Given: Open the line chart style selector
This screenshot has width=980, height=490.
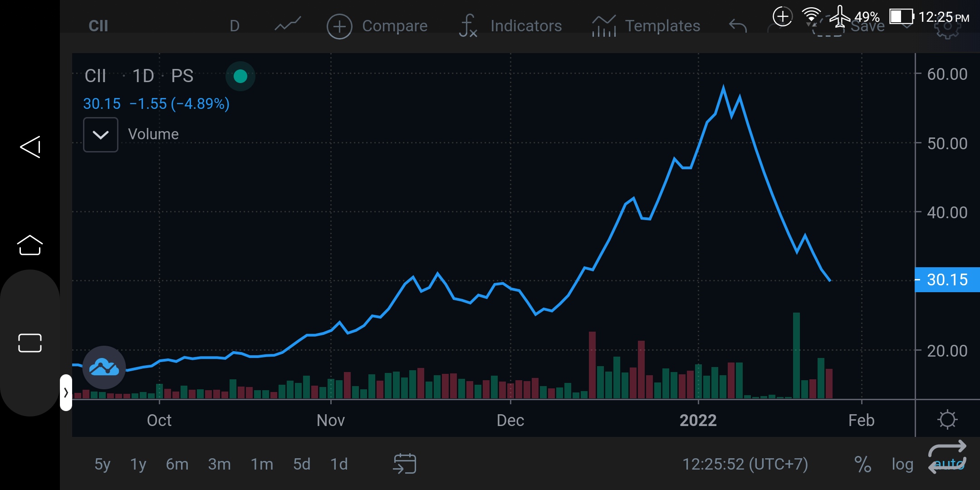Looking at the screenshot, I should (288, 25).
